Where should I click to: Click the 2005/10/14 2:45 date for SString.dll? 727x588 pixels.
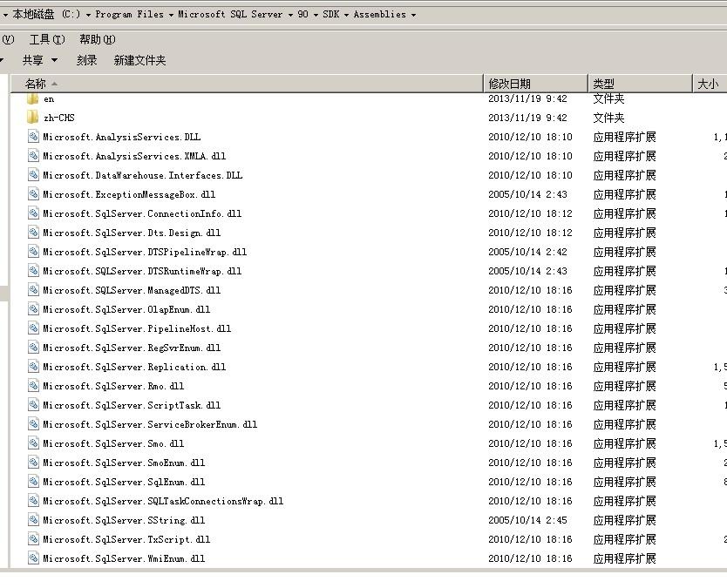coord(527,520)
